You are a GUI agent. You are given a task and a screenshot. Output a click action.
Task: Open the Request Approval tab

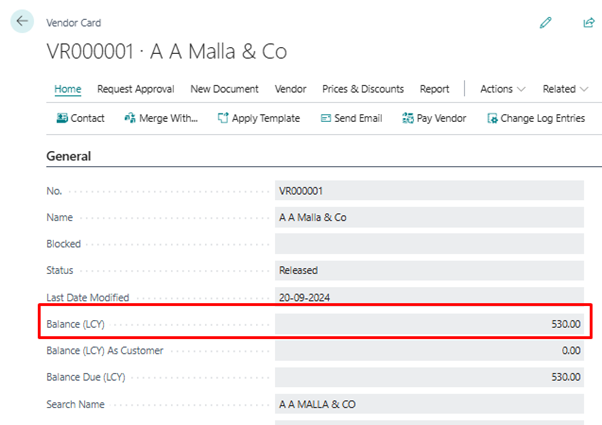(x=136, y=89)
